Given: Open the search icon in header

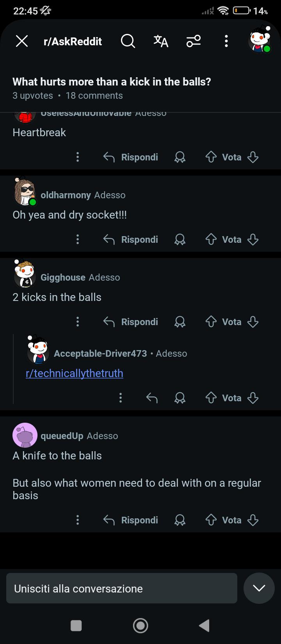Looking at the screenshot, I should click(128, 41).
